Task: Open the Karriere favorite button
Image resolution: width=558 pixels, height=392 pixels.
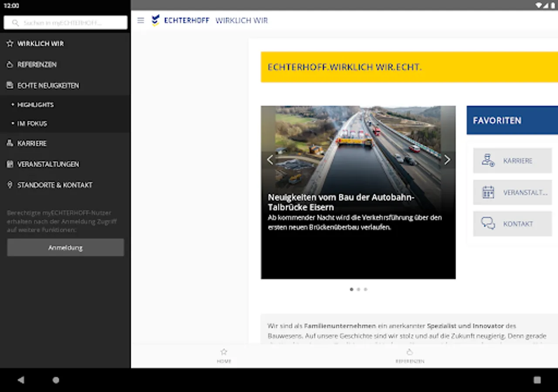Action: coord(513,161)
